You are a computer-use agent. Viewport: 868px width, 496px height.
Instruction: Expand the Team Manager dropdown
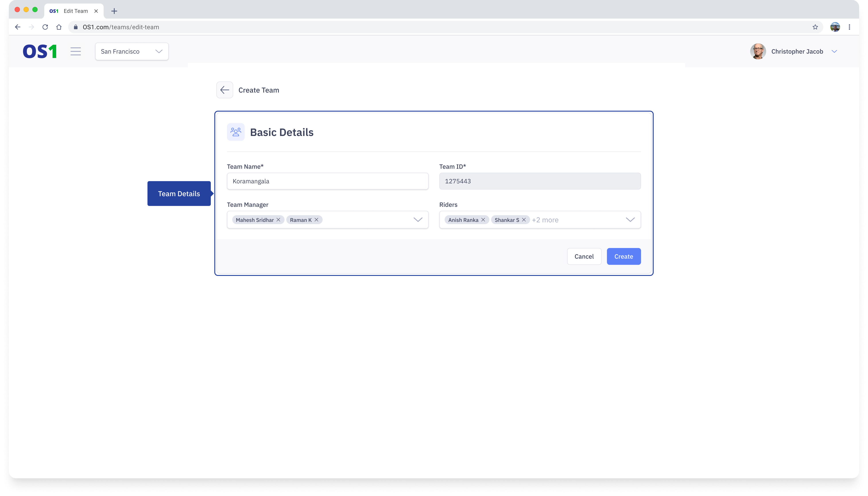pos(418,220)
